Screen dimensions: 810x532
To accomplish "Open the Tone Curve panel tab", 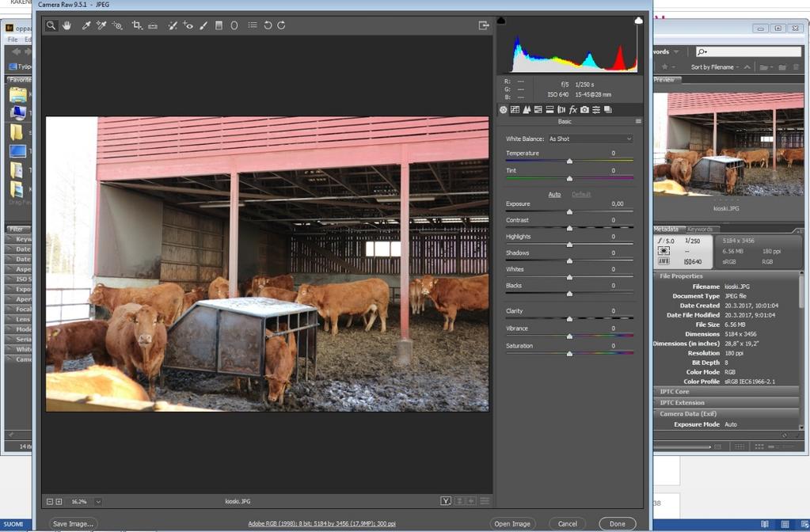I will click(x=515, y=109).
